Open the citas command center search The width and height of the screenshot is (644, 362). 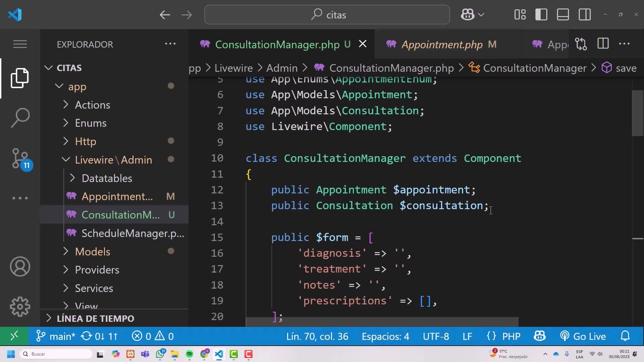(x=327, y=15)
